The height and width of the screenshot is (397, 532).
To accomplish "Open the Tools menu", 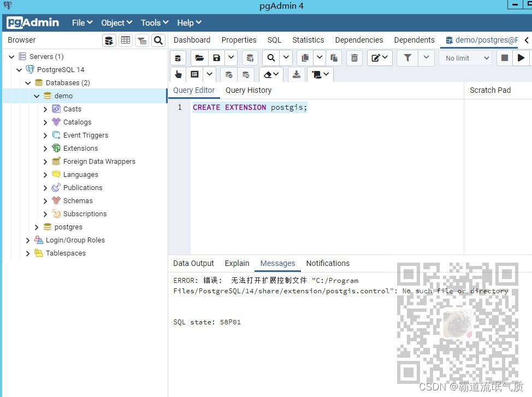I will click(x=155, y=23).
